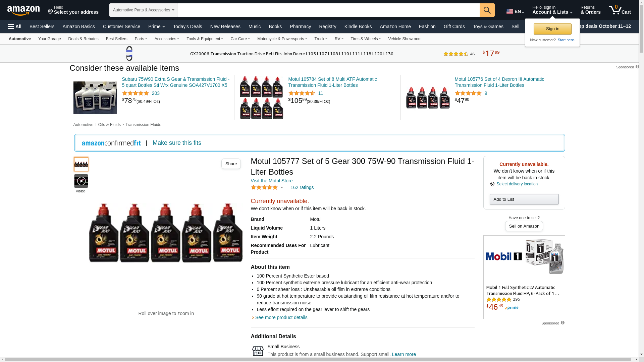Click the Select delivery location pin

[492, 184]
